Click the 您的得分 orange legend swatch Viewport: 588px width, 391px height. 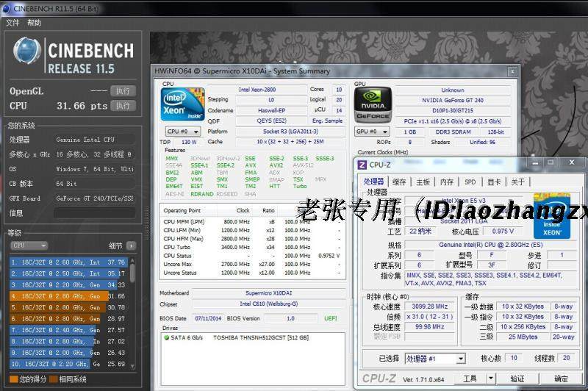point(14,379)
